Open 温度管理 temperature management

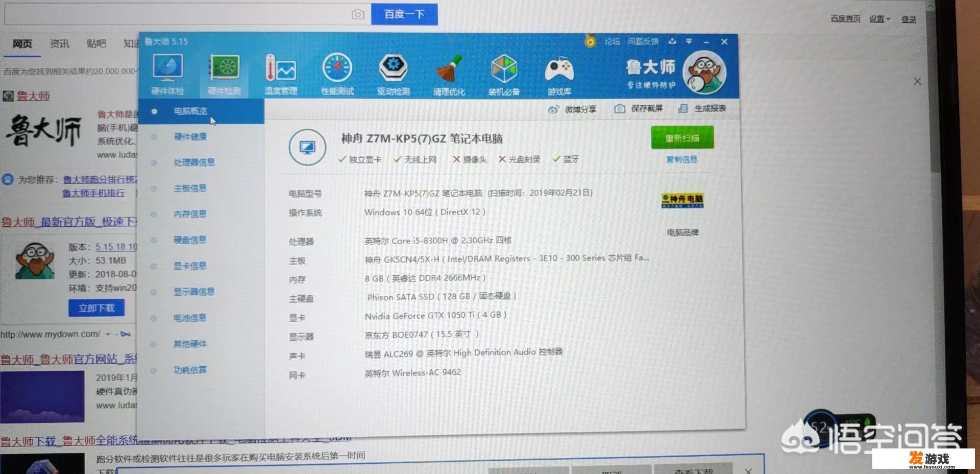(x=280, y=75)
